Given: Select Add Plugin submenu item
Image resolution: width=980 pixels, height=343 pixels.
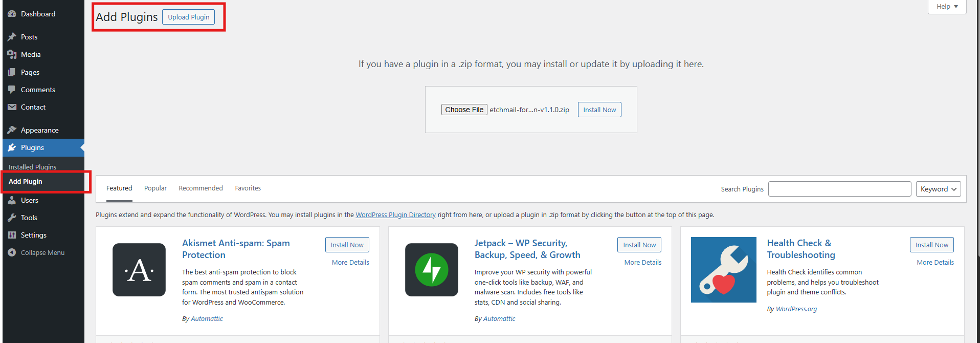Looking at the screenshot, I should pyautogui.click(x=26, y=181).
